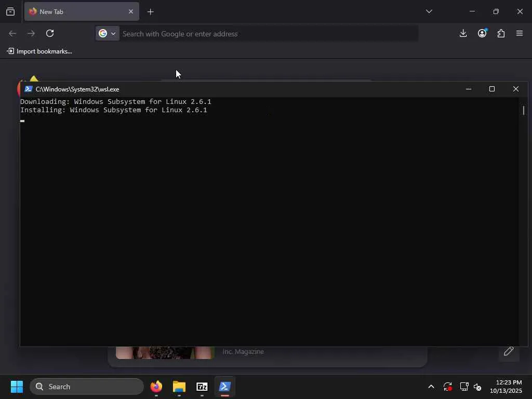The height and width of the screenshot is (399, 532).
Task: Open the Firefox extensions menu
Action: pyautogui.click(x=501, y=33)
